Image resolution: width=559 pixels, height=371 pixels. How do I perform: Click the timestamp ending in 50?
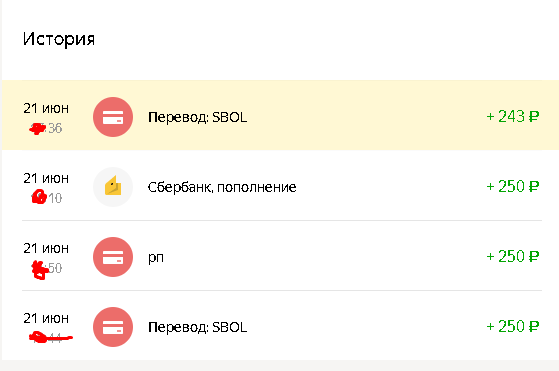(x=47, y=269)
